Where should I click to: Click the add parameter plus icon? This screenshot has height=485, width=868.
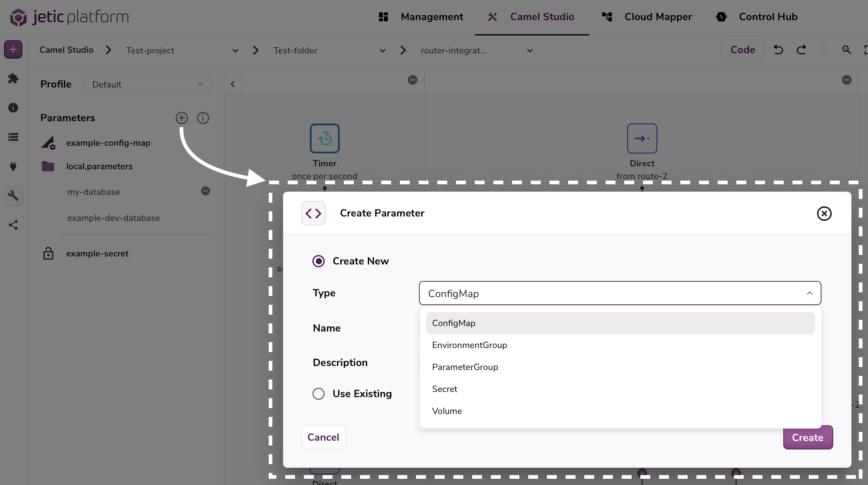181,118
